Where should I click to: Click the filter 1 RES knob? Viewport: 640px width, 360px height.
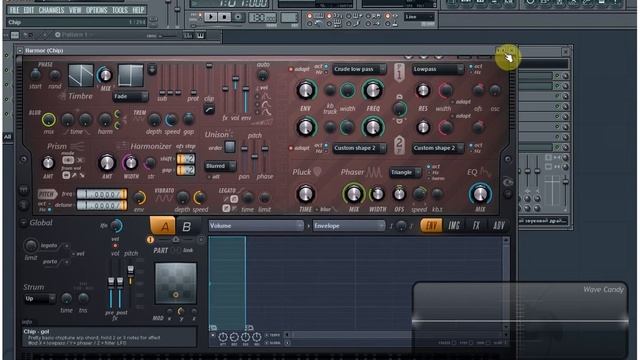(x=423, y=91)
